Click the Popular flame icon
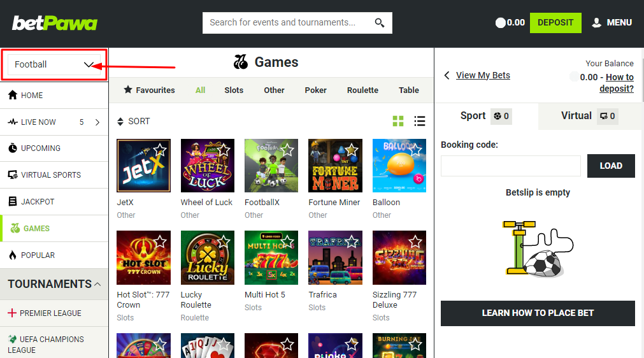Screen dimensions: 644x358 (13, 255)
